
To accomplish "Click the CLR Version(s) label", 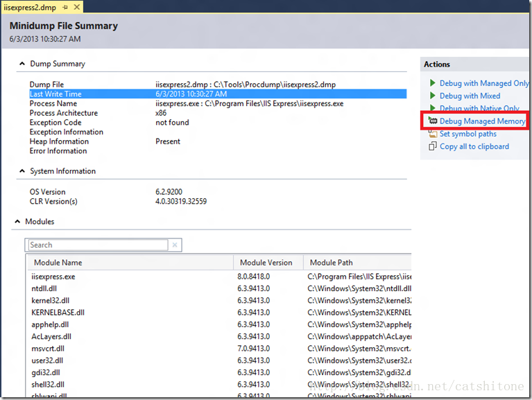I will tap(53, 201).
